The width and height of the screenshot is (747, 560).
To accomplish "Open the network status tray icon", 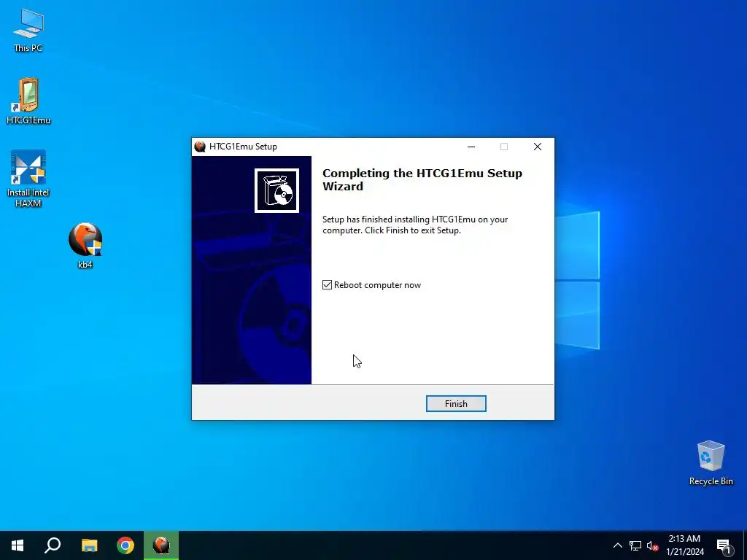I will pyautogui.click(x=635, y=545).
